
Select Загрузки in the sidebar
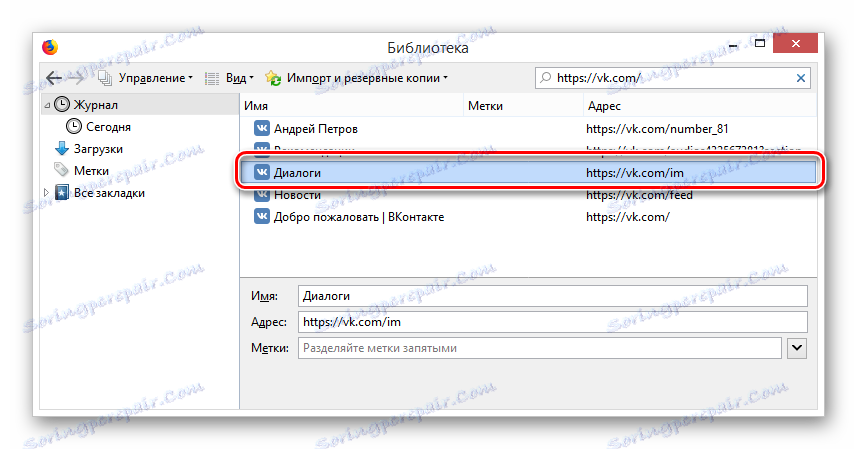[98, 149]
